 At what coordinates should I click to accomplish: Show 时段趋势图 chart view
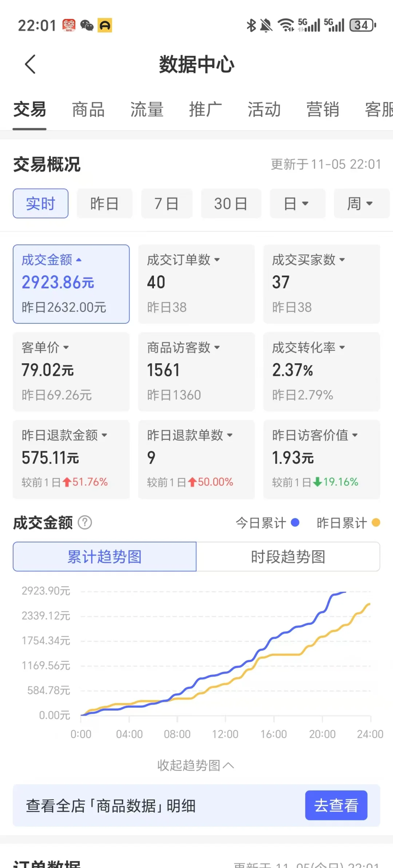288,556
